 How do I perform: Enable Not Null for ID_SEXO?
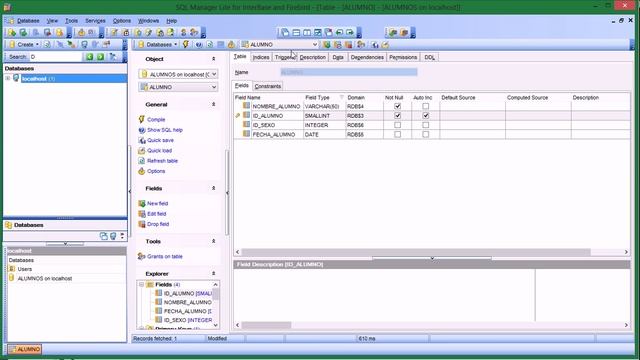point(397,125)
